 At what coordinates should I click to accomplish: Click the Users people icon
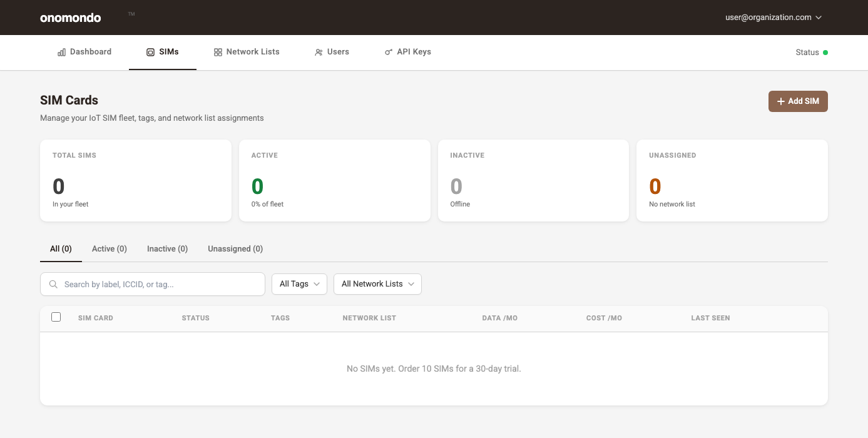(319, 53)
